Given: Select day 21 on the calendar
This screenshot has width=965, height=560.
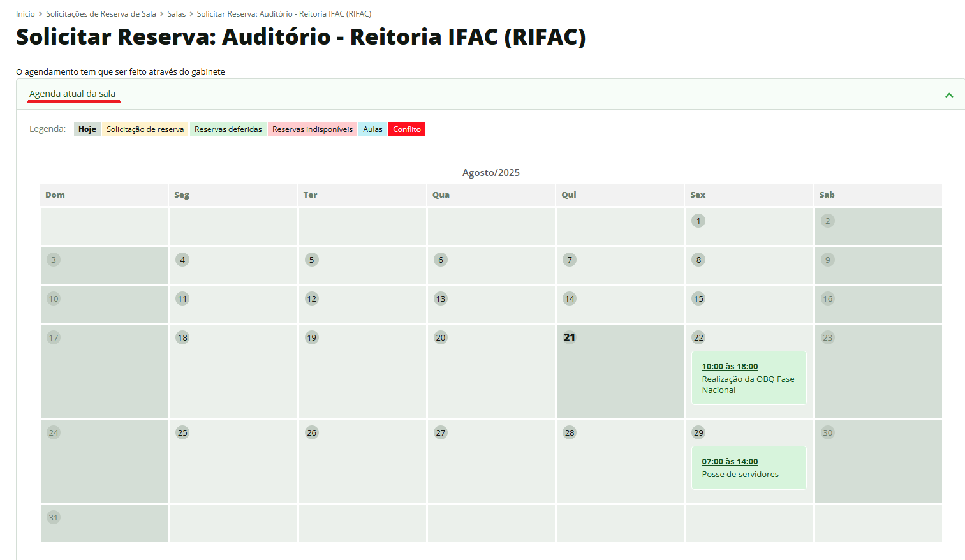Looking at the screenshot, I should pos(570,337).
